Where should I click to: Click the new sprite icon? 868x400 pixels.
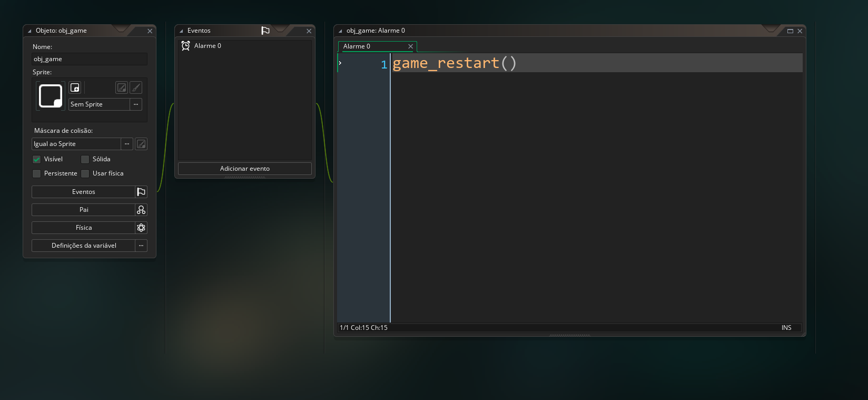point(75,87)
